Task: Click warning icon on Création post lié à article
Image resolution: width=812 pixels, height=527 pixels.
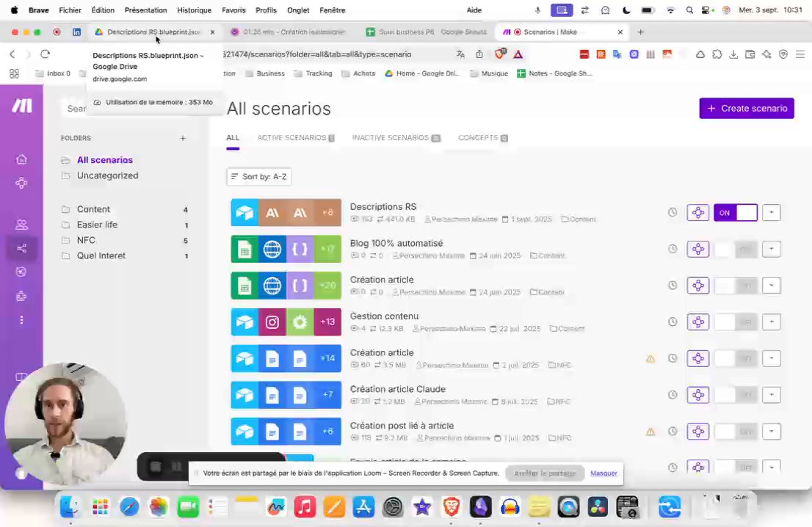Action: [650, 432]
